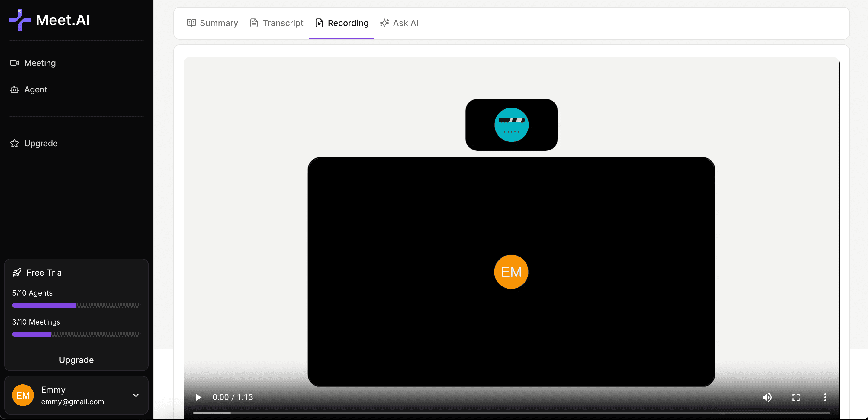This screenshot has height=420, width=868.
Task: Expand the Emmy account chevron
Action: [136, 395]
